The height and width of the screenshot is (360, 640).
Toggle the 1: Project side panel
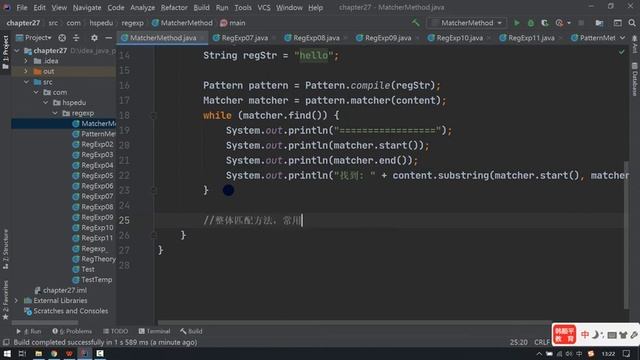[5, 52]
